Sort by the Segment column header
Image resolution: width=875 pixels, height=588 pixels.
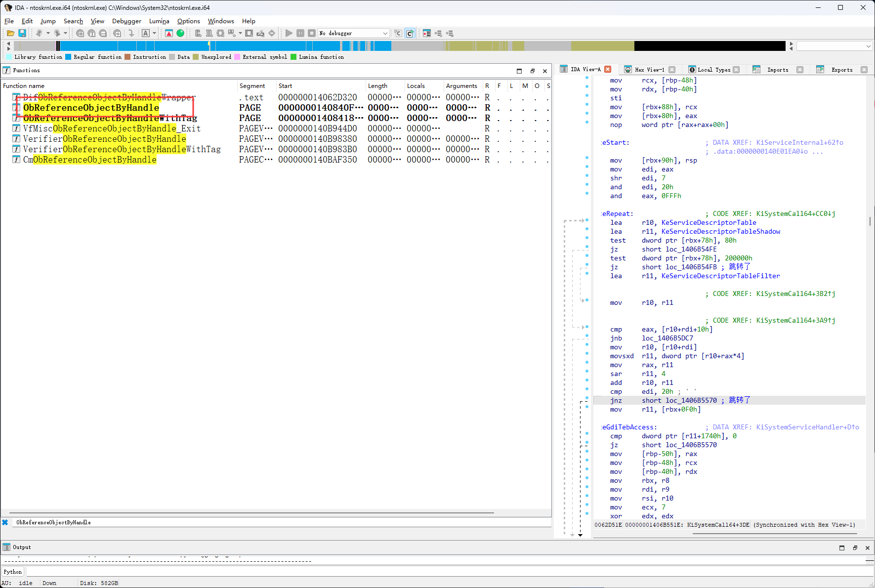pos(256,85)
